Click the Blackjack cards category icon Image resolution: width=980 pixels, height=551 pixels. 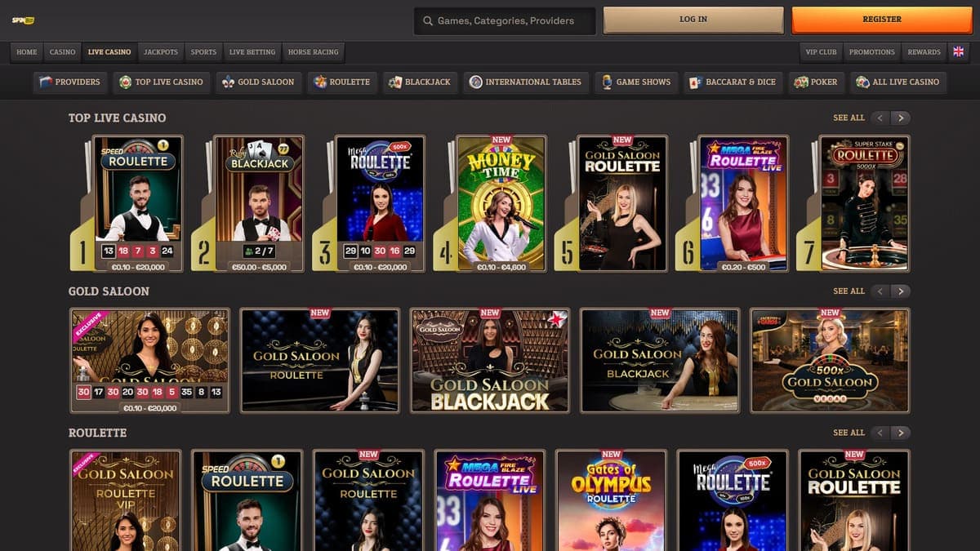pyautogui.click(x=395, y=82)
